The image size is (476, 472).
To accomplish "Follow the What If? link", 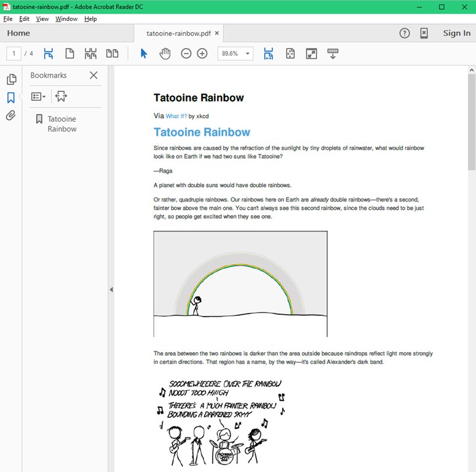I will pyautogui.click(x=177, y=116).
